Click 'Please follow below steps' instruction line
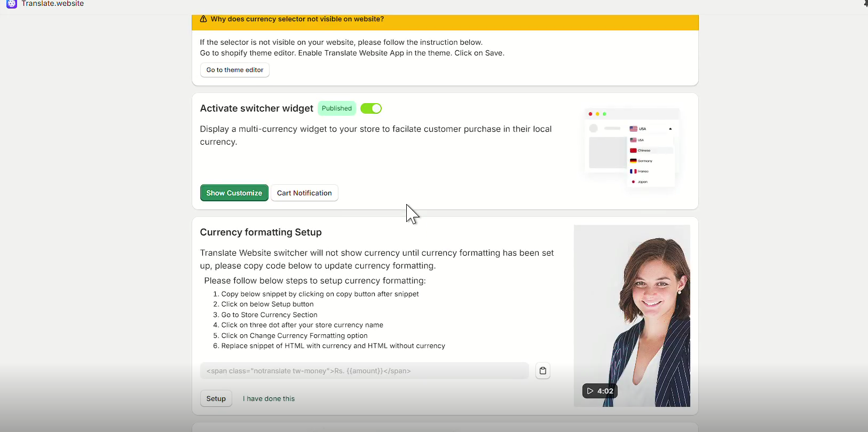 pyautogui.click(x=315, y=281)
